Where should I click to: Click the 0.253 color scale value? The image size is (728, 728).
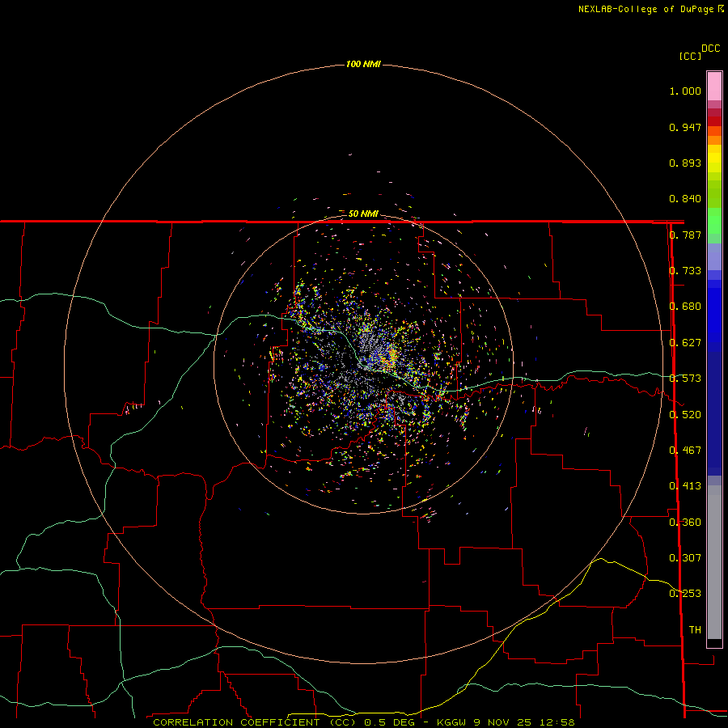click(x=685, y=594)
